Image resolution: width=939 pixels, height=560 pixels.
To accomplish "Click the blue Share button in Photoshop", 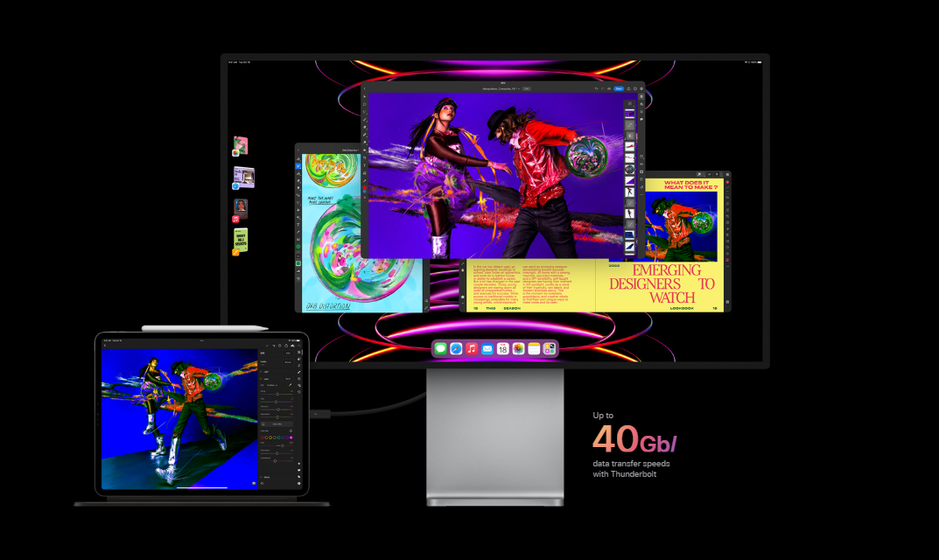I will 619,88.
